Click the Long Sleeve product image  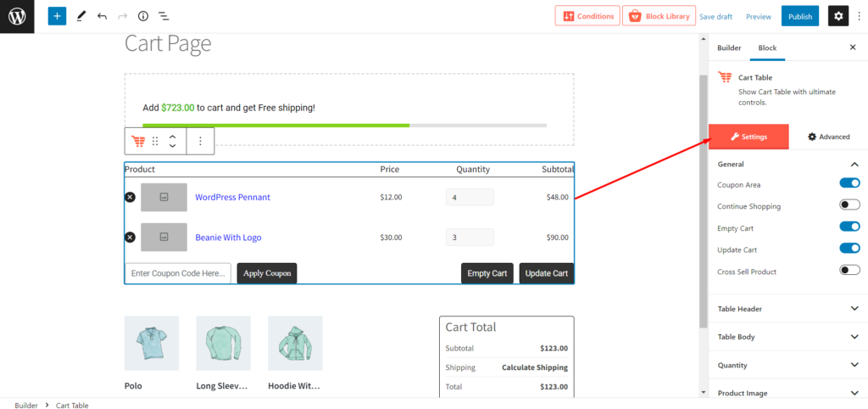(x=223, y=343)
